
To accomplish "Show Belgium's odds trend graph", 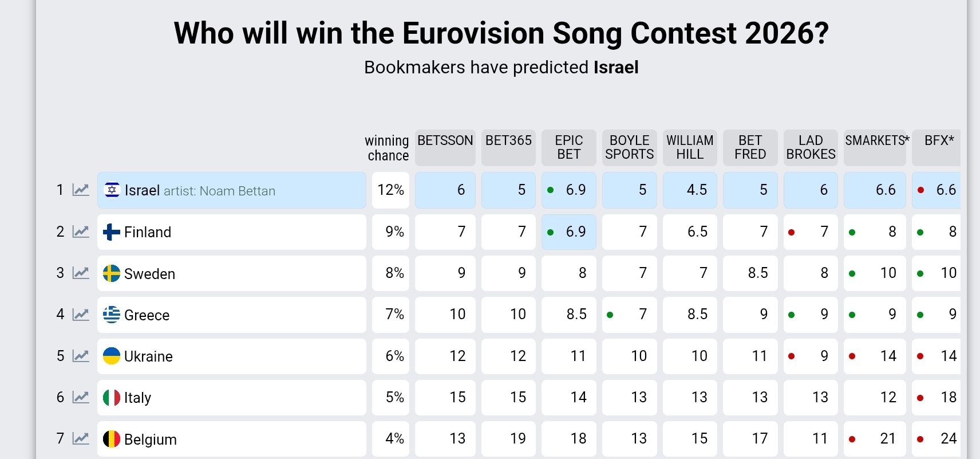I will coord(81,439).
